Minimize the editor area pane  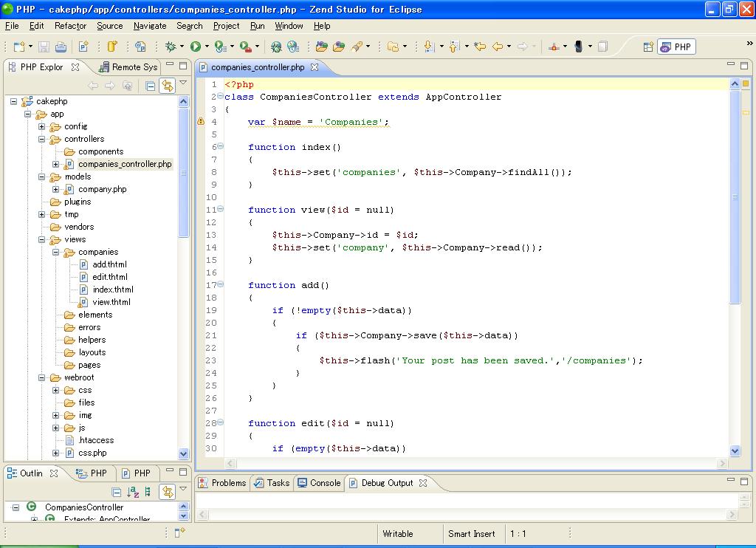731,65
